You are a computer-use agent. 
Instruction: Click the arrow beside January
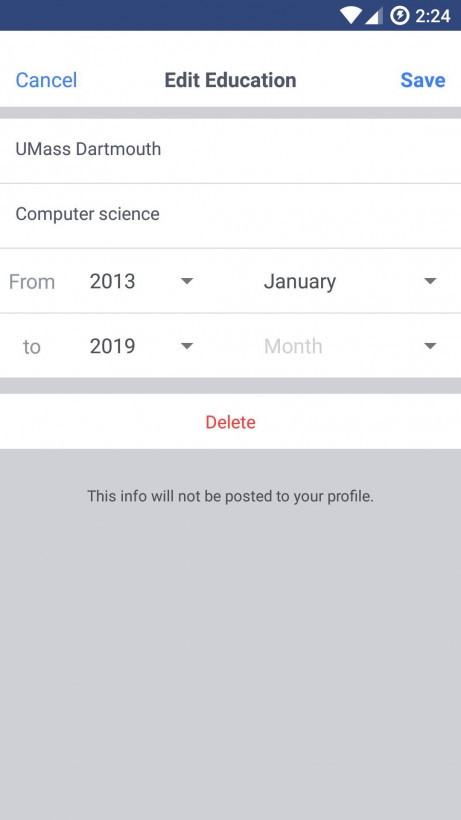[x=430, y=281]
